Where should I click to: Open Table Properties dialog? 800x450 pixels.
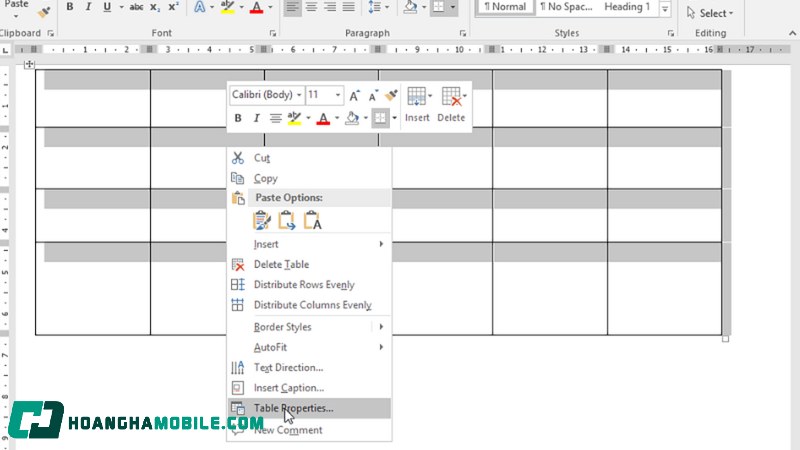click(309, 408)
